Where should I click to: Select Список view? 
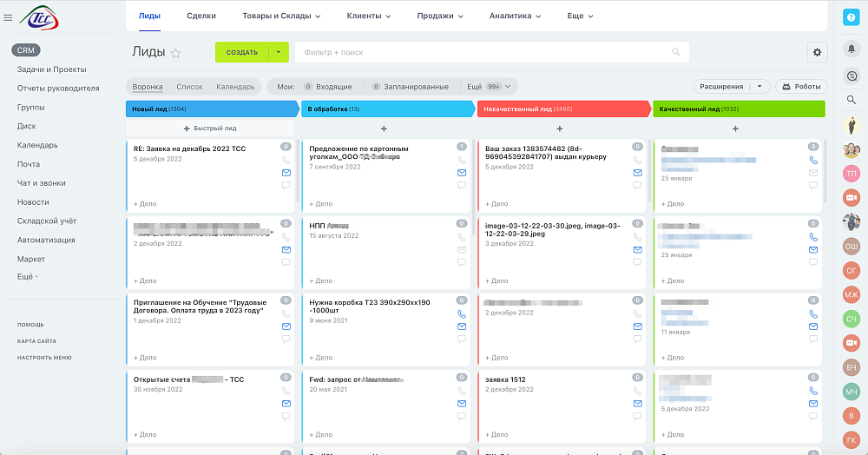[x=189, y=87]
